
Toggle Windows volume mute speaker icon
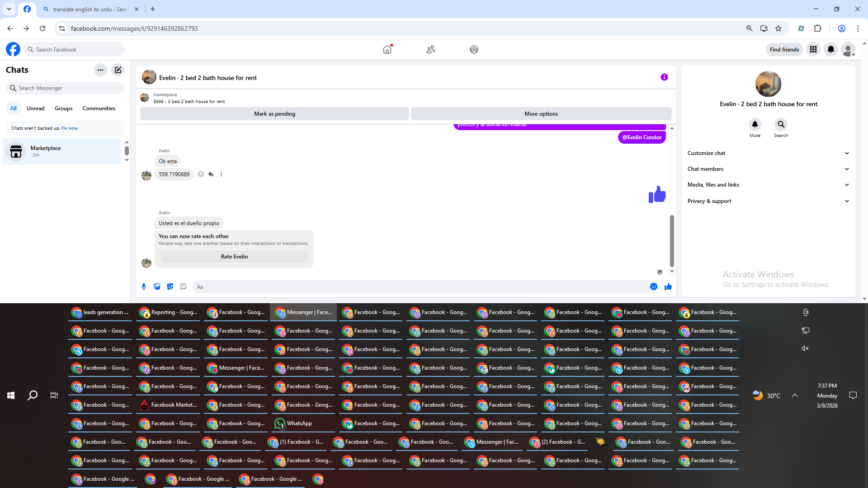tap(805, 348)
